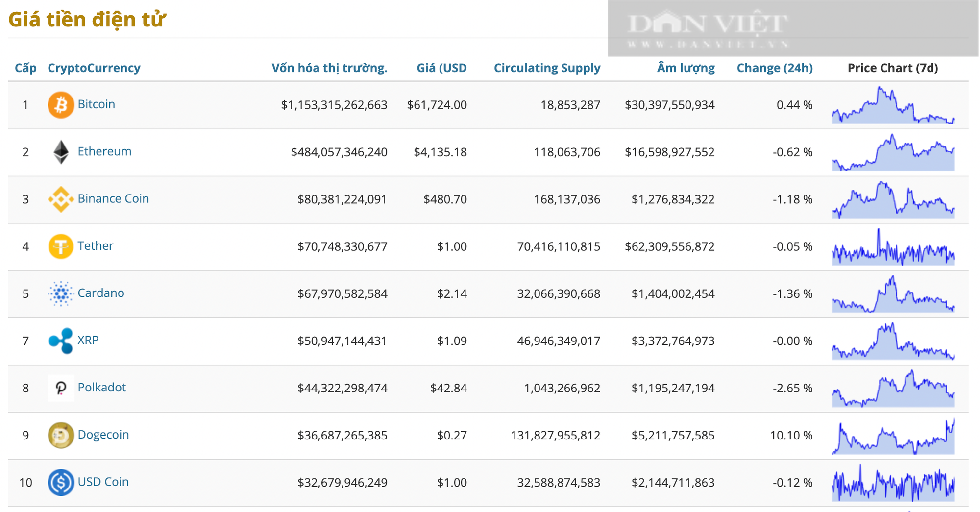
Task: Open the XRP link
Action: [88, 340]
